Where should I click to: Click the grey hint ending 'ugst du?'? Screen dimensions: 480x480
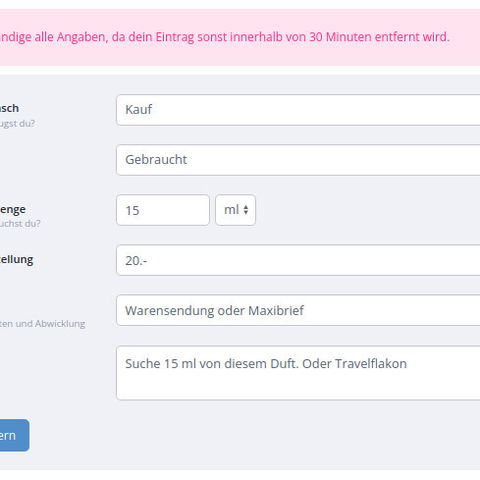17,123
